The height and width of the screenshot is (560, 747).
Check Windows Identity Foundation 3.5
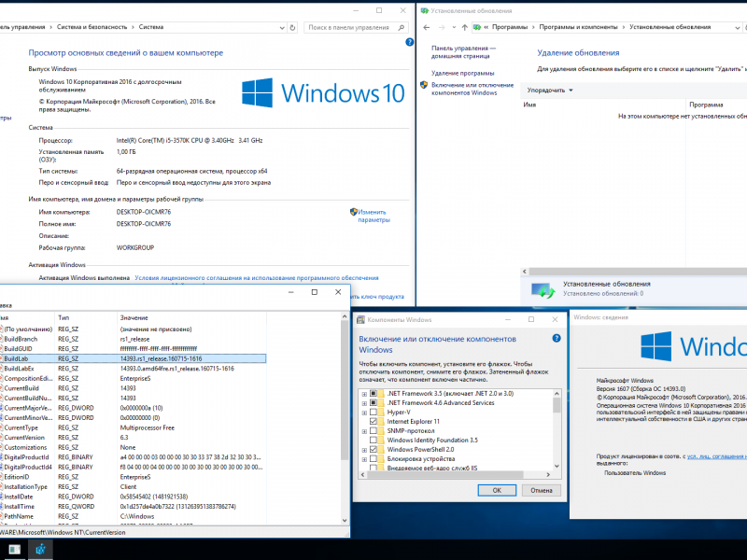[x=373, y=440]
